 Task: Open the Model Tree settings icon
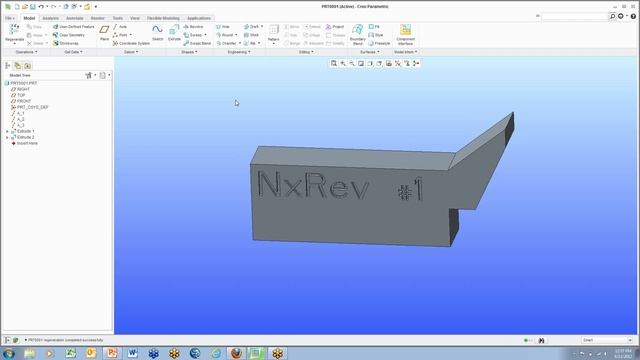pos(89,75)
